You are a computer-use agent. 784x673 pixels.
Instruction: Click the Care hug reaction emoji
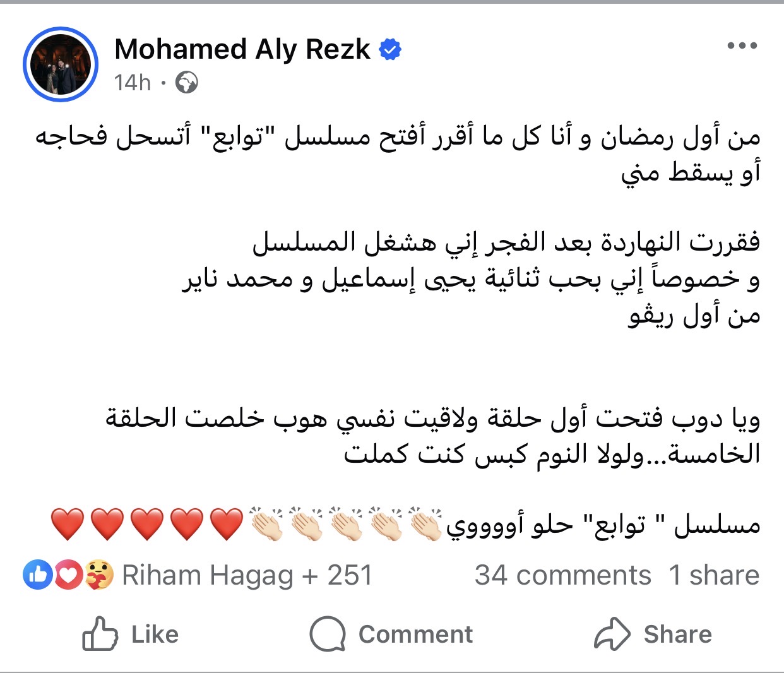coord(98,575)
